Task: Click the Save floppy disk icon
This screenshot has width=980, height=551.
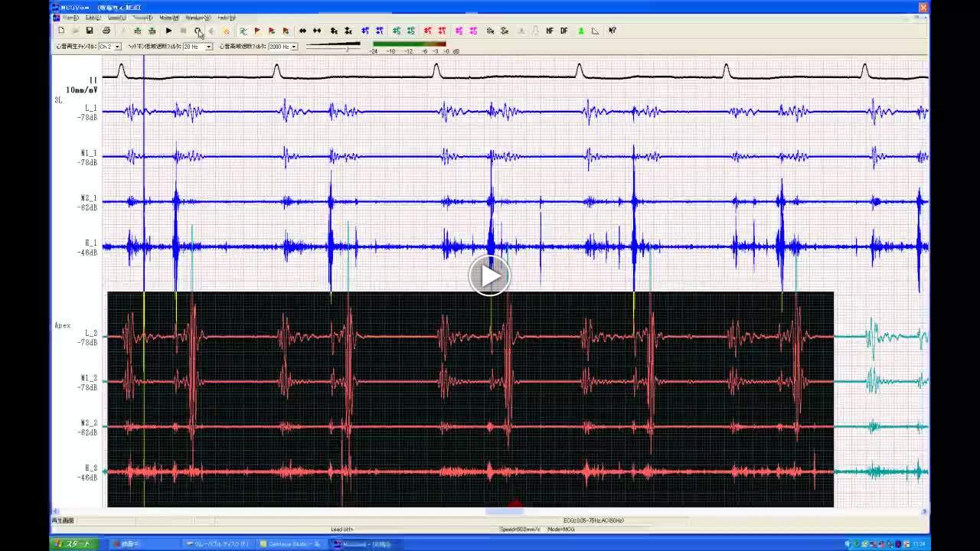Action: coord(90,31)
